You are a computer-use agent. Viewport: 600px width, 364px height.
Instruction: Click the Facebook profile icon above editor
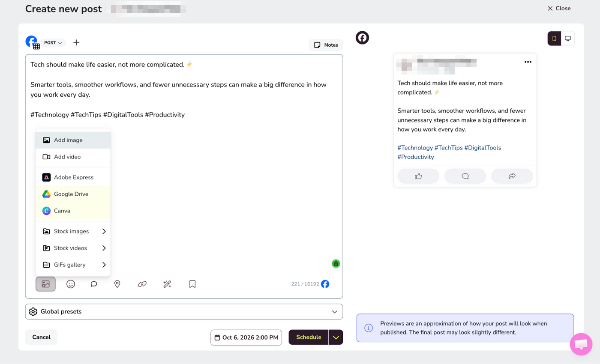click(x=32, y=42)
